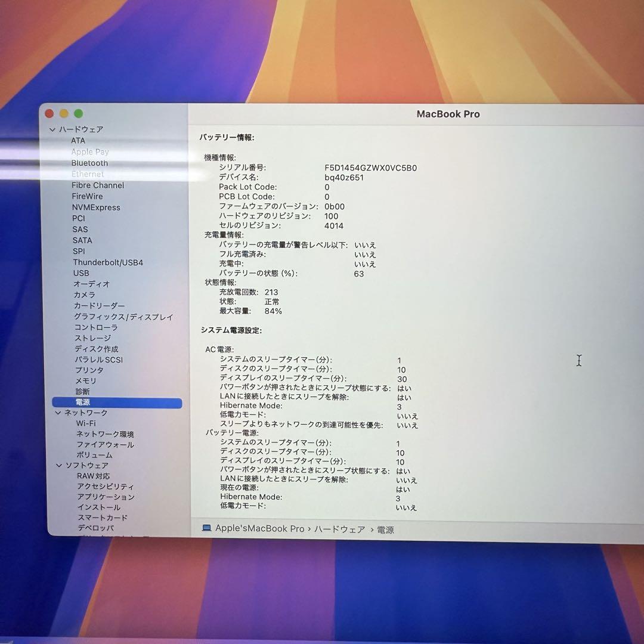Select 診断 in the sidebar
644x644 pixels.
click(x=82, y=391)
